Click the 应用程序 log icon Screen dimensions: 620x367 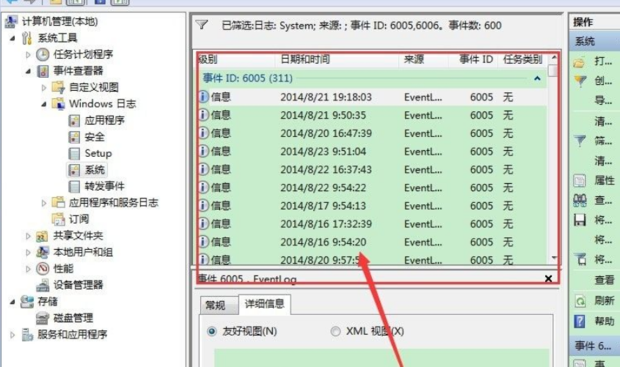tap(74, 120)
